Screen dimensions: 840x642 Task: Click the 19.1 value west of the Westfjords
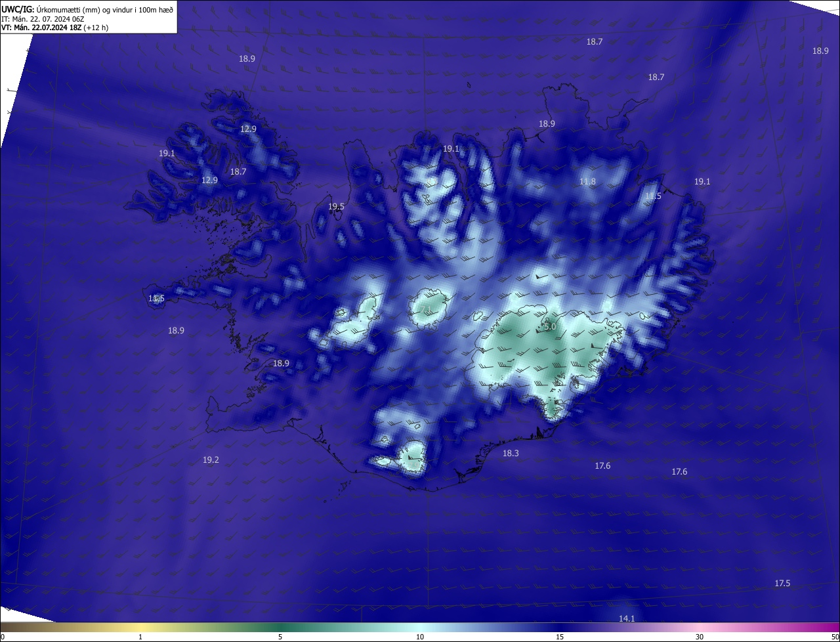coord(167,153)
